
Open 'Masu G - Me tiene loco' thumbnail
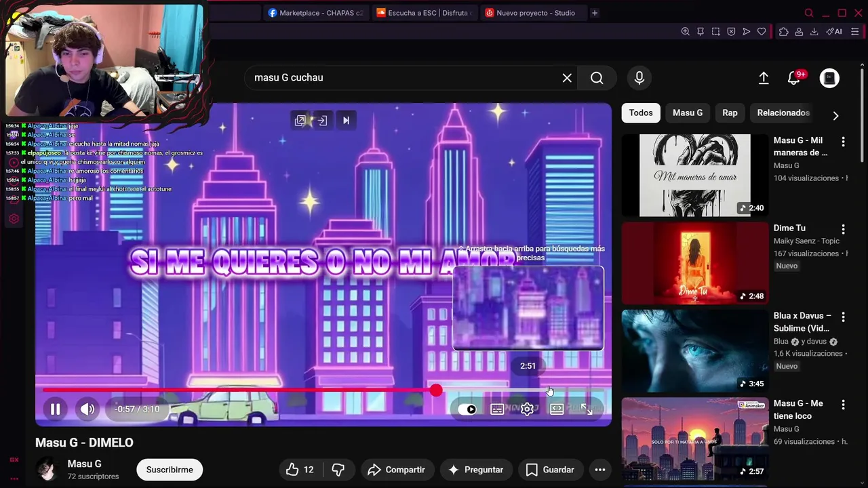695,439
